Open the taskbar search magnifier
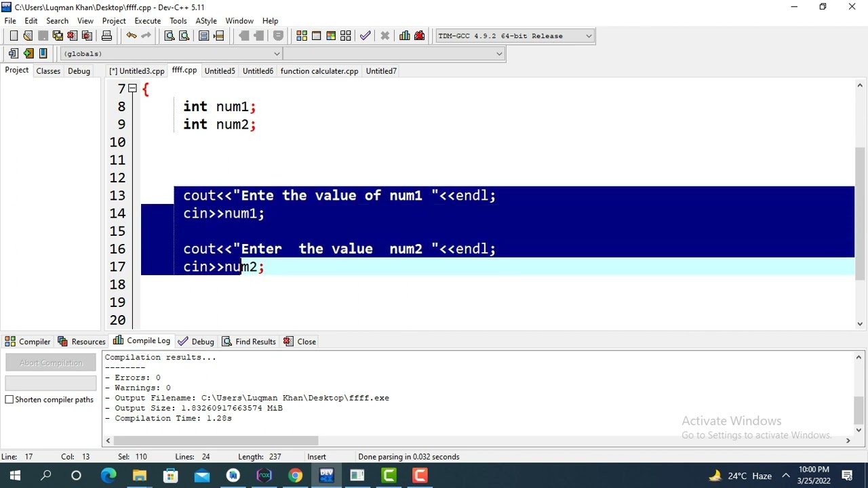Image resolution: width=868 pixels, height=488 pixels. pos(46,476)
